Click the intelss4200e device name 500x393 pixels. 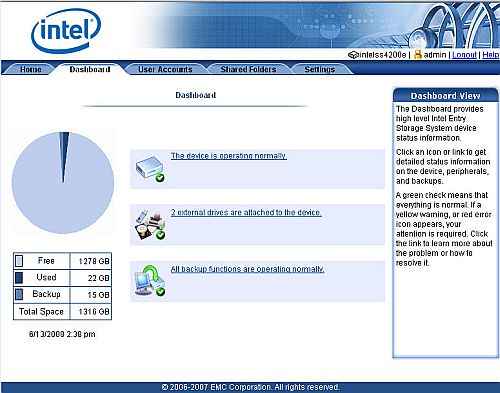pyautogui.click(x=383, y=55)
